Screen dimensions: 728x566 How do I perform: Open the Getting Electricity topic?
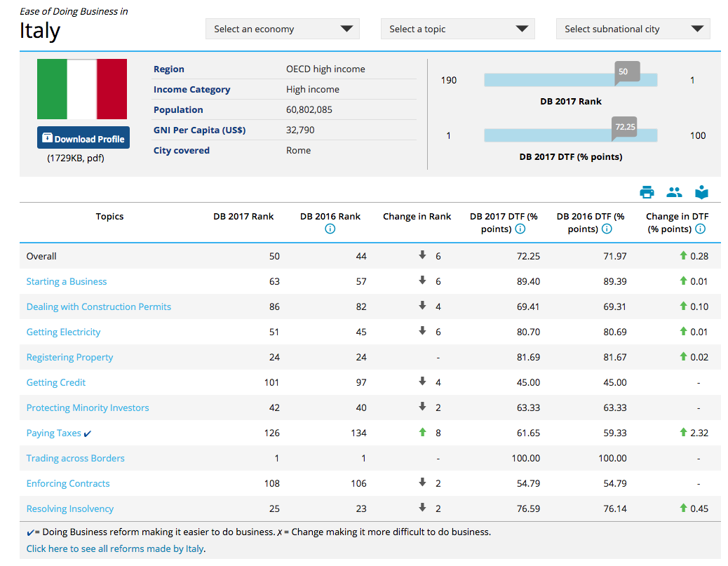coord(63,332)
